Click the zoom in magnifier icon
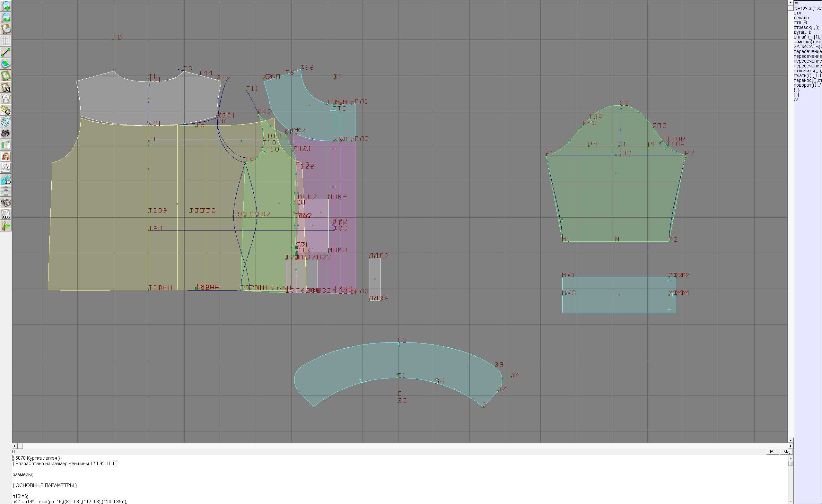Image resolution: width=822 pixels, height=504 pixels. (6, 6)
